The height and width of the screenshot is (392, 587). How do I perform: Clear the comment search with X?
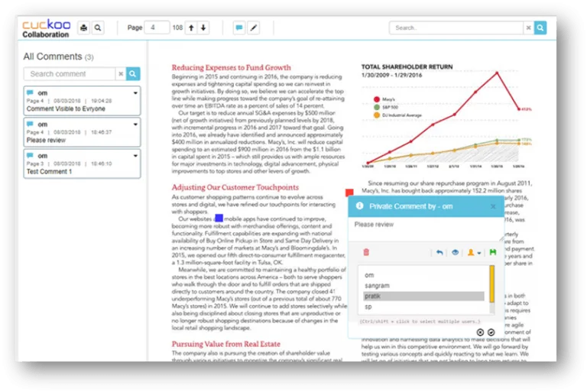click(121, 74)
